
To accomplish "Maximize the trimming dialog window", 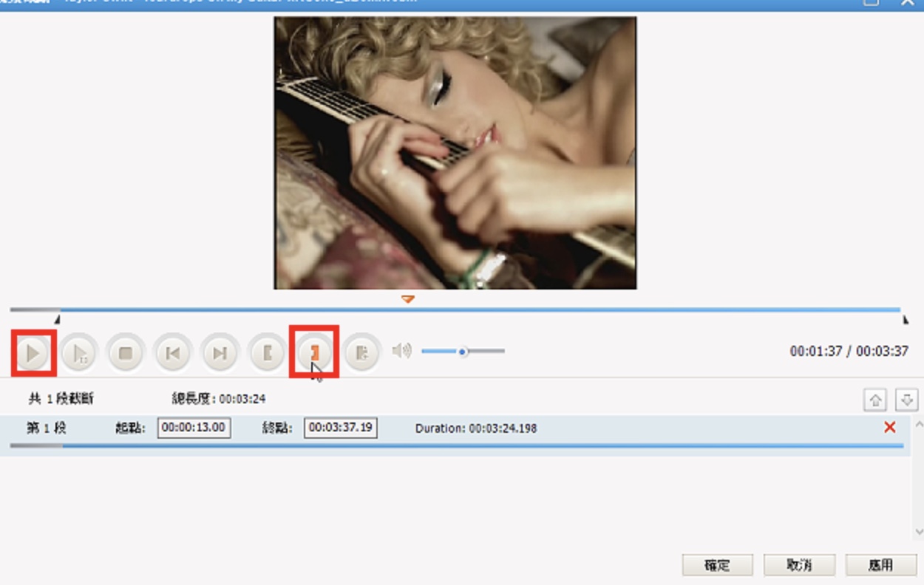I will [872, 2].
